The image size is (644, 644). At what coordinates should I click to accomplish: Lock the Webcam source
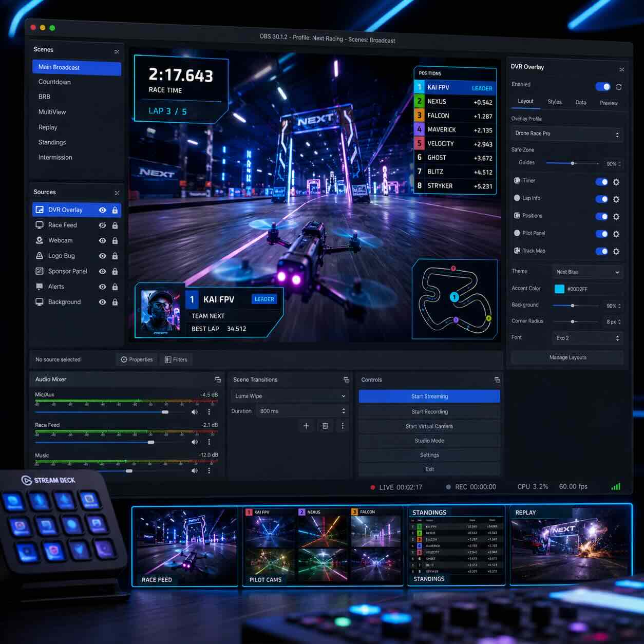(115, 241)
